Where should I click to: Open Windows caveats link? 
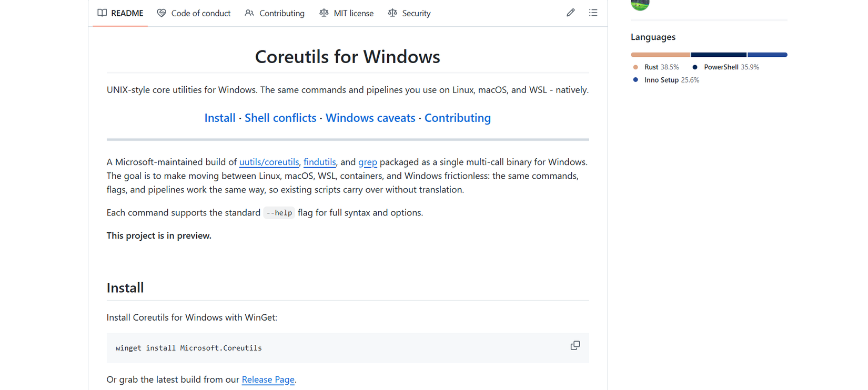370,118
